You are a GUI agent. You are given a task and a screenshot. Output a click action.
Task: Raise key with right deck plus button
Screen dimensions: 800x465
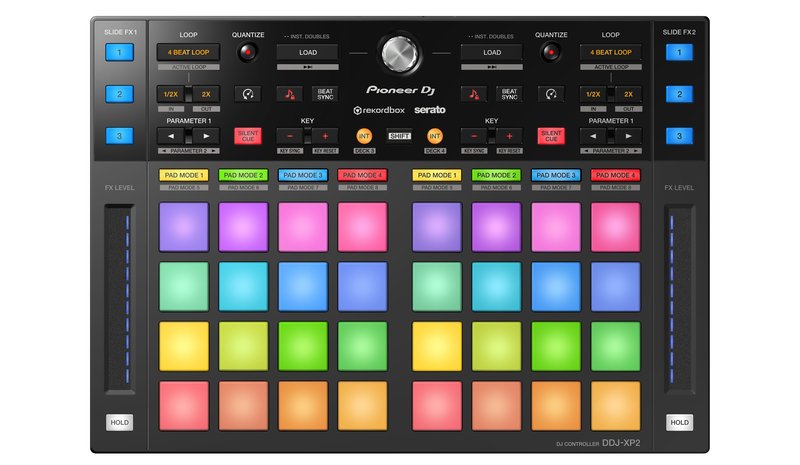point(509,136)
